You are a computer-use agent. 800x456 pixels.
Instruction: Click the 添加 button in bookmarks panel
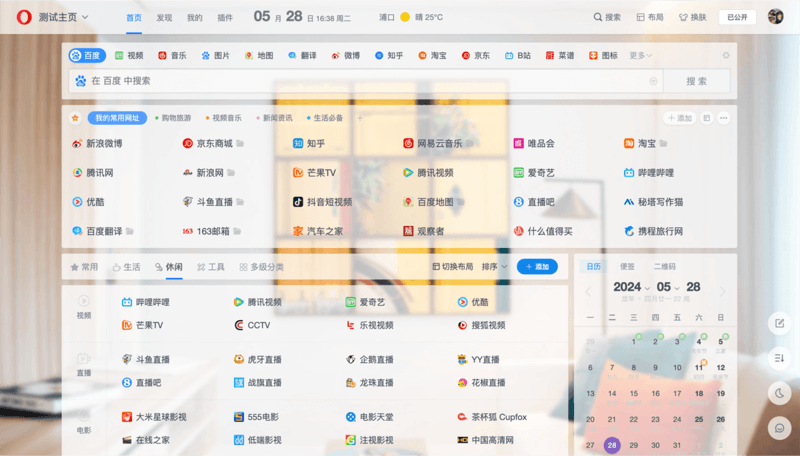pyautogui.click(x=680, y=118)
